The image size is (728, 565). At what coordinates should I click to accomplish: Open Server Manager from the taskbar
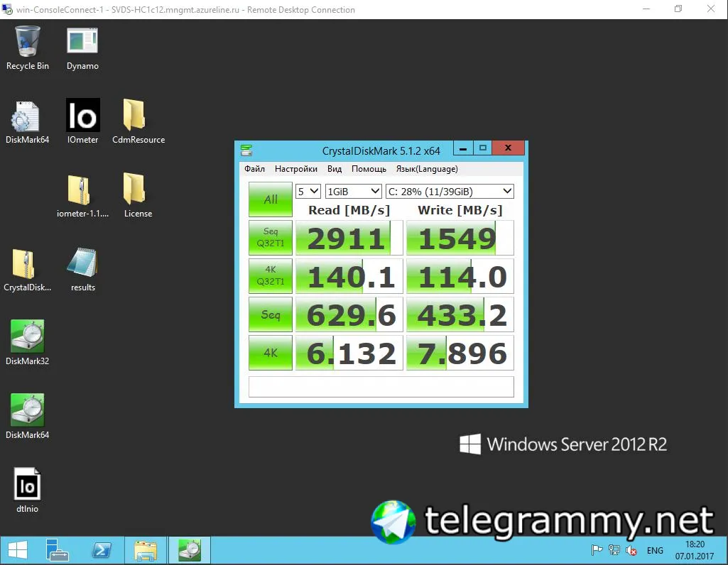pos(58,551)
